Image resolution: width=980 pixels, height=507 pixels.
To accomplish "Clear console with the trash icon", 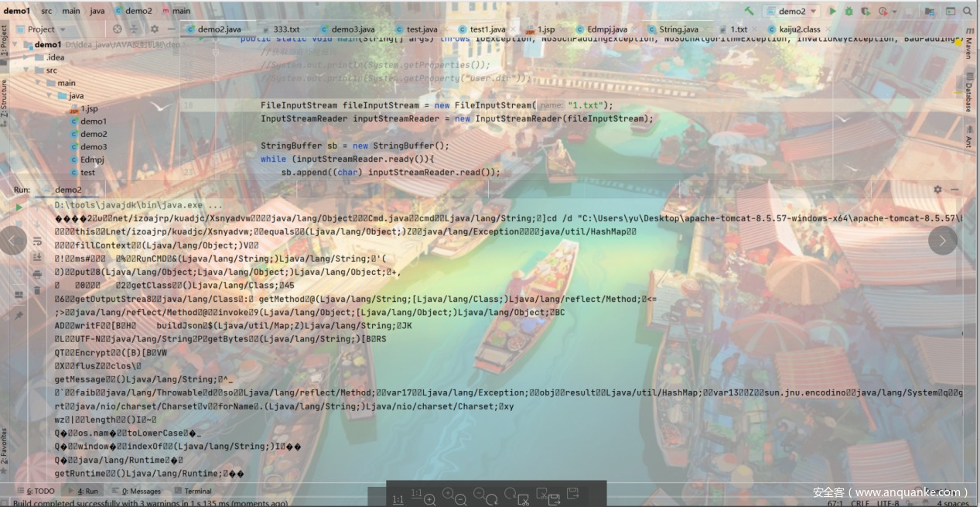I will point(36,290).
